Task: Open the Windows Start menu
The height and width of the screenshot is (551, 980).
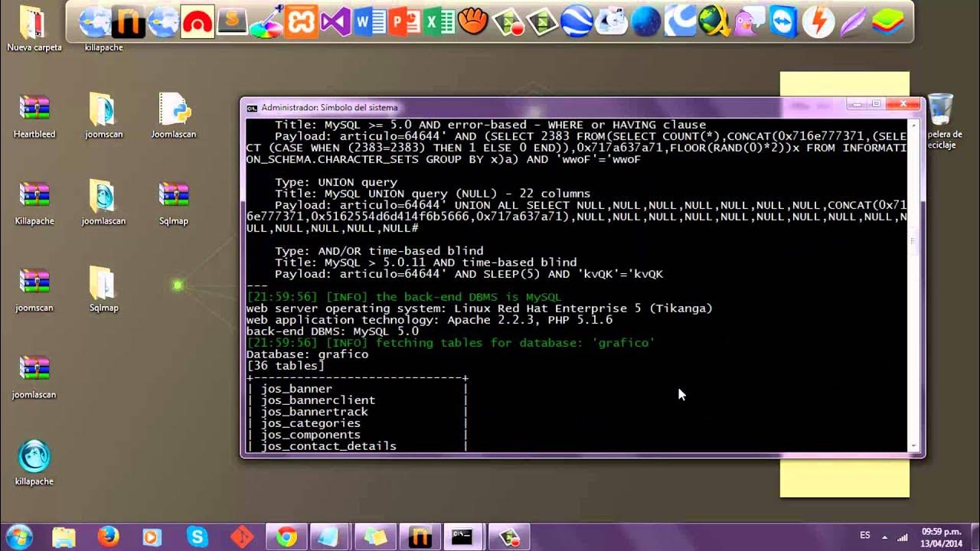Action: tap(18, 536)
